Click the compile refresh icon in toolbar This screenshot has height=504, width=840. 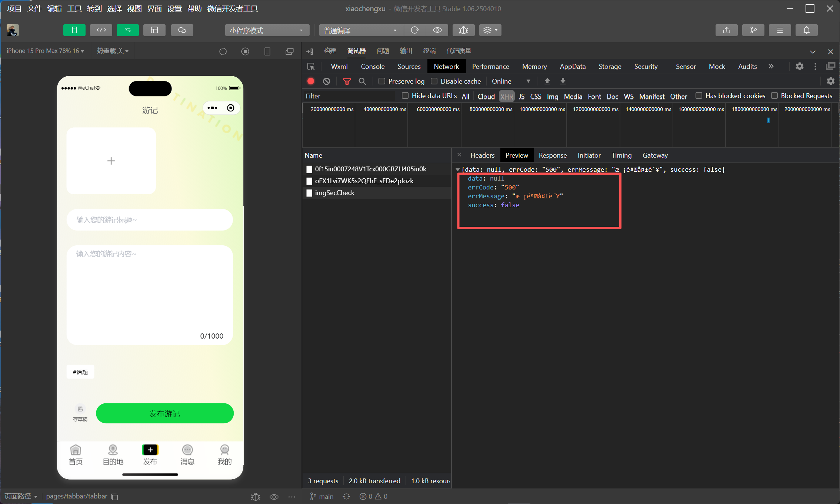(415, 30)
